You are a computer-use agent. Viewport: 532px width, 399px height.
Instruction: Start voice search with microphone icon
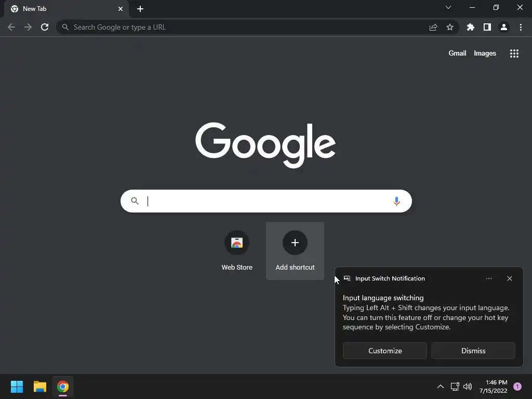click(396, 201)
